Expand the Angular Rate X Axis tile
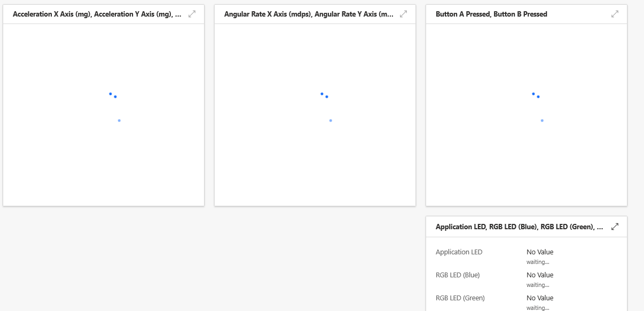This screenshot has width=644, height=311. click(x=404, y=14)
